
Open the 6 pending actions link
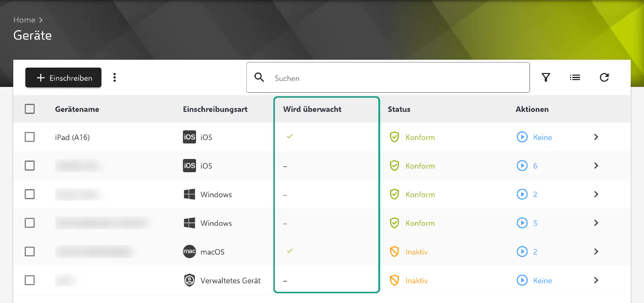tap(535, 166)
